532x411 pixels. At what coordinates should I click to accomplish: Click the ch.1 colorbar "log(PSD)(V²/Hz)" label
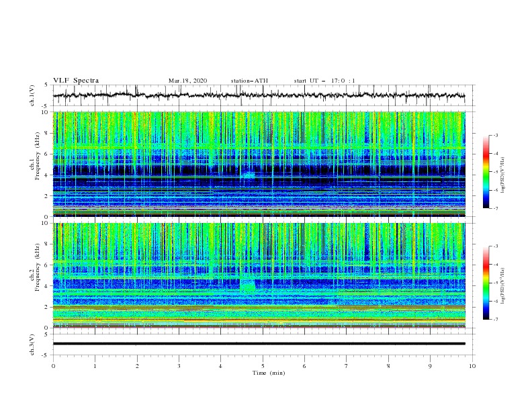click(x=504, y=175)
